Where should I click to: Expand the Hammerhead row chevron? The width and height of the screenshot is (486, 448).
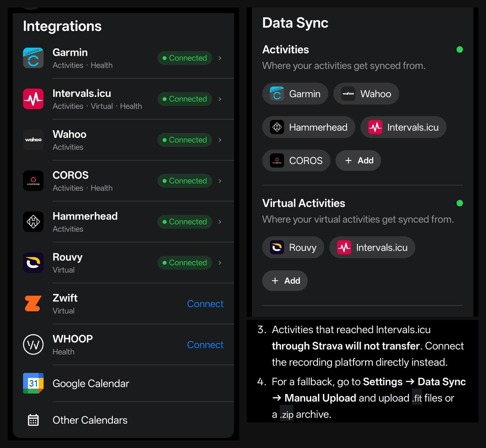(x=220, y=222)
